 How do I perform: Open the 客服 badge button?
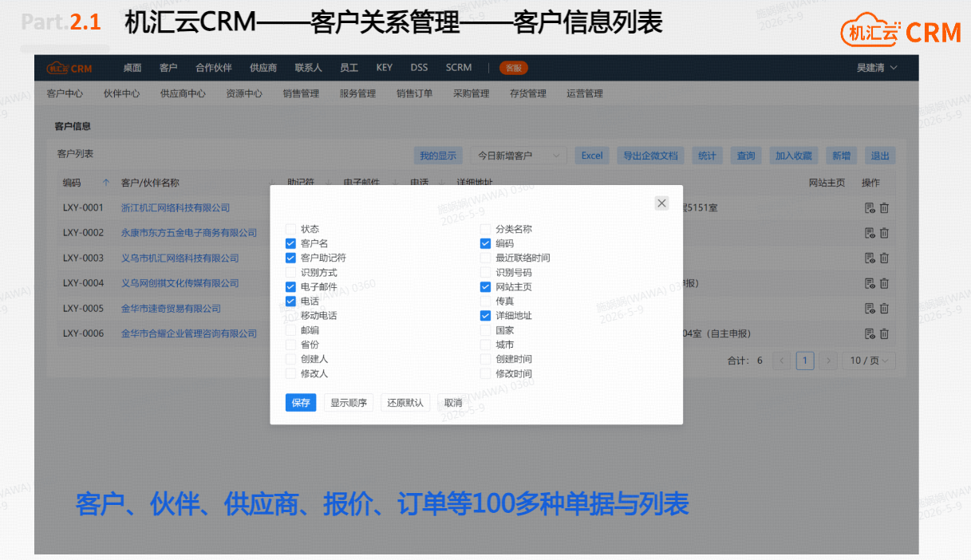tap(514, 68)
